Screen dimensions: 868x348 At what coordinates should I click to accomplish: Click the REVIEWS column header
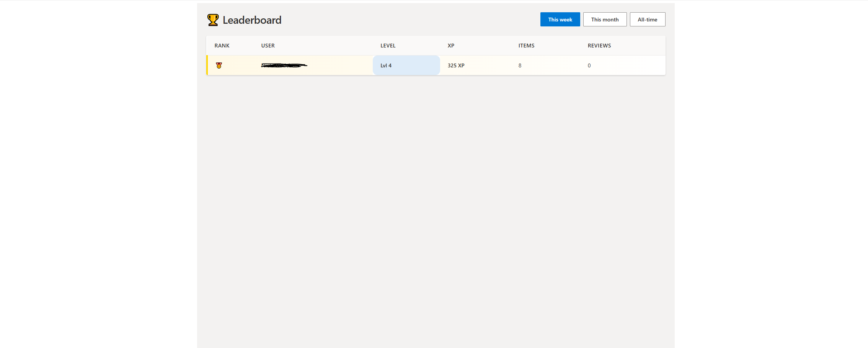599,45
